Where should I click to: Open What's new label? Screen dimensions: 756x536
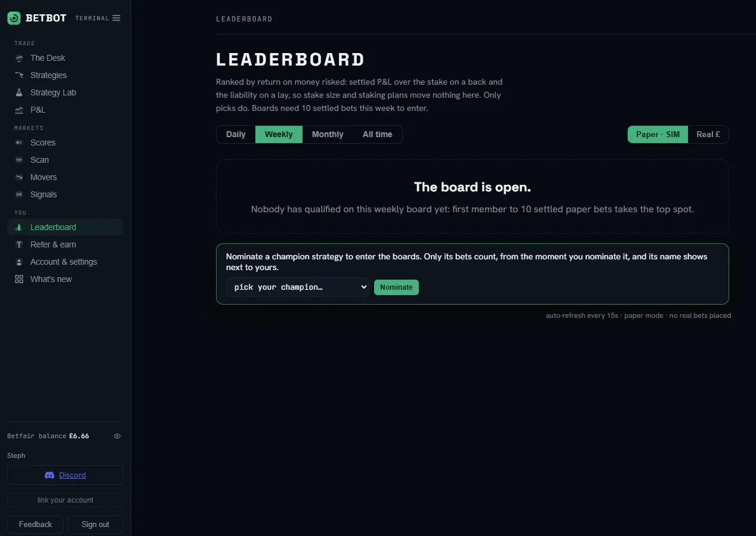[51, 279]
